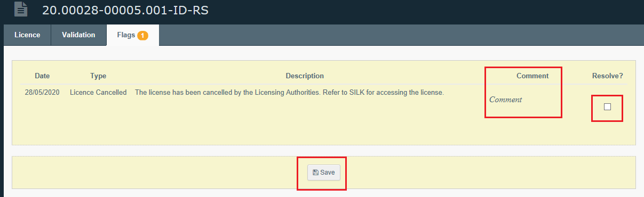
Task: Select the 28/05/2020 date cell
Action: [42, 92]
